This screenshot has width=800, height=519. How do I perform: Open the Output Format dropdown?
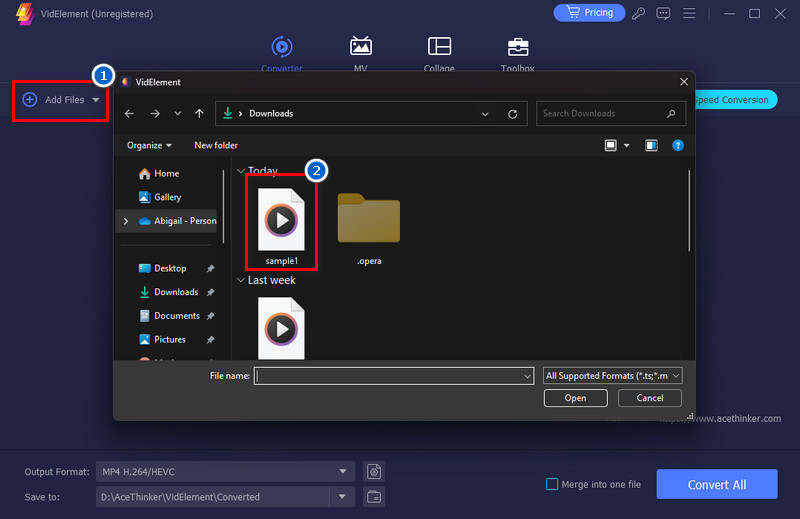(x=225, y=472)
